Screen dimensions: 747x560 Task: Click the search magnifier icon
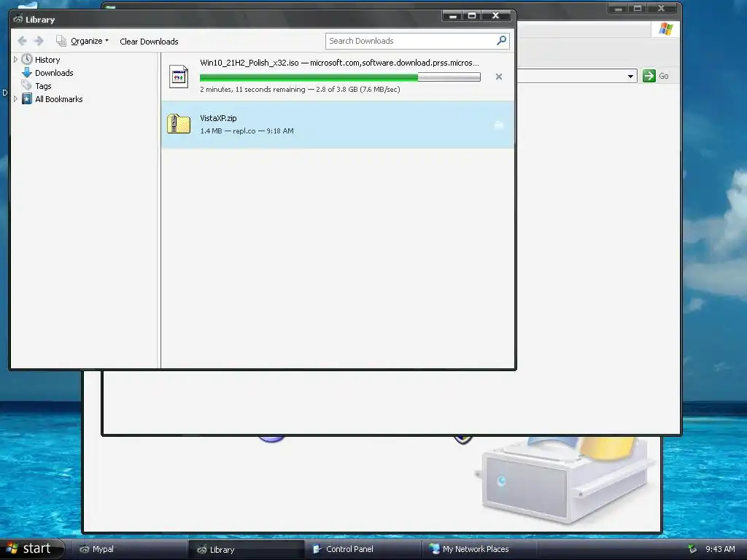pos(501,41)
